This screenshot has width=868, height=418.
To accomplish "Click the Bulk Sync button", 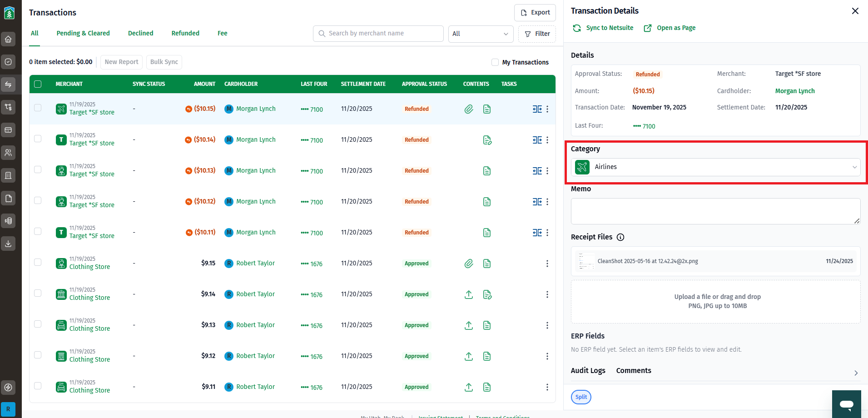I will 164,62.
